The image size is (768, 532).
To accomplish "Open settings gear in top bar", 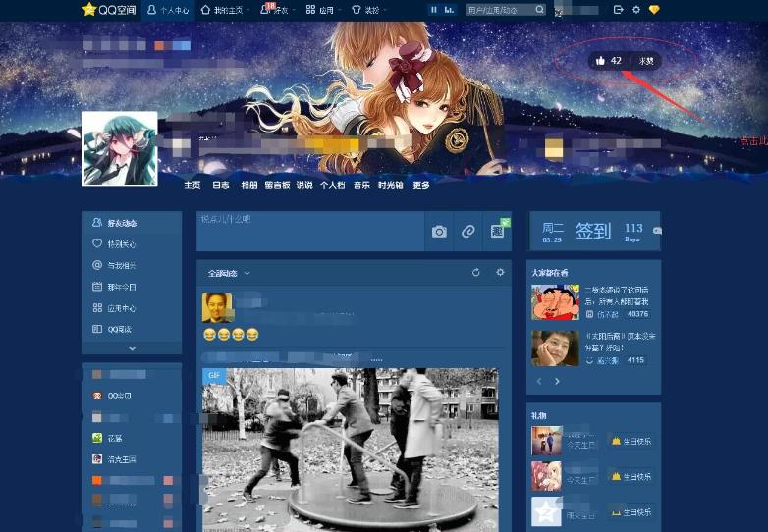I will point(636,9).
